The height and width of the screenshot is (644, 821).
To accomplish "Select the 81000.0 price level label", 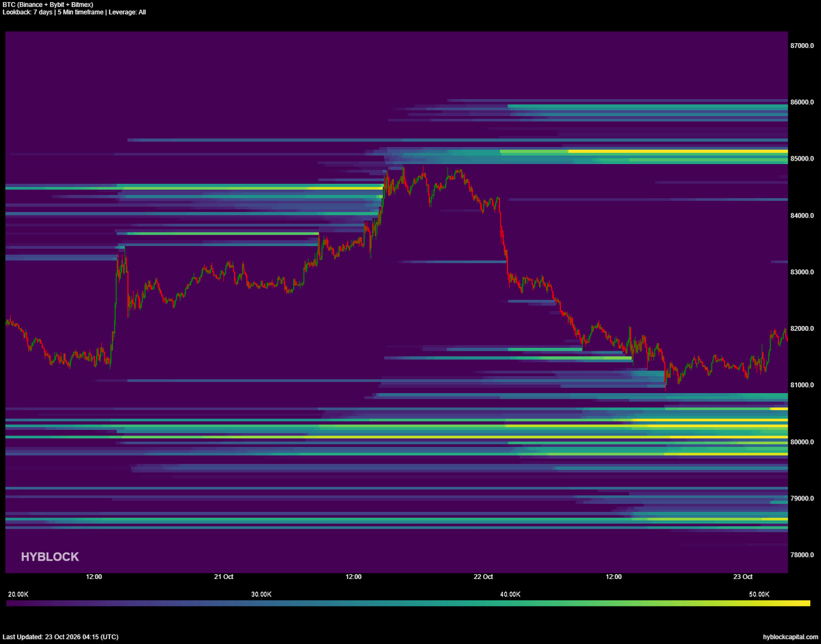I will click(803, 385).
